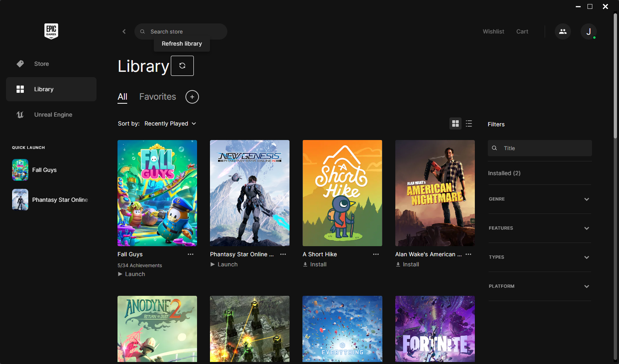Screen dimensions: 619x364
Task: Click the Anodyne 2 cover art
Action: [x=157, y=329]
